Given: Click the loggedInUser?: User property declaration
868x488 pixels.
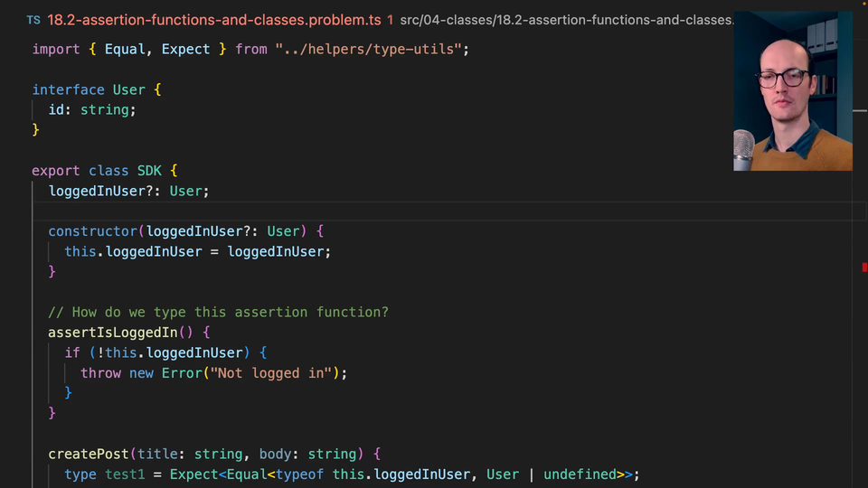Looking at the screenshot, I should click(x=128, y=191).
